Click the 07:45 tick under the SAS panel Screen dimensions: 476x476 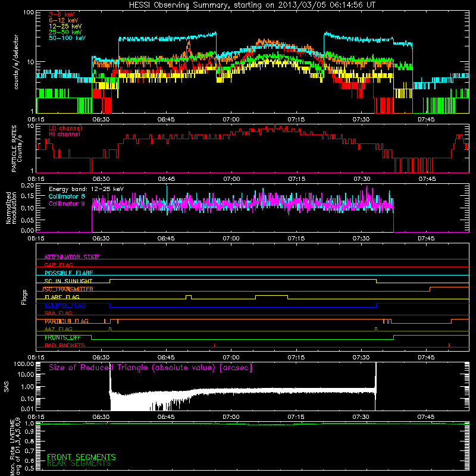[x=426, y=417]
